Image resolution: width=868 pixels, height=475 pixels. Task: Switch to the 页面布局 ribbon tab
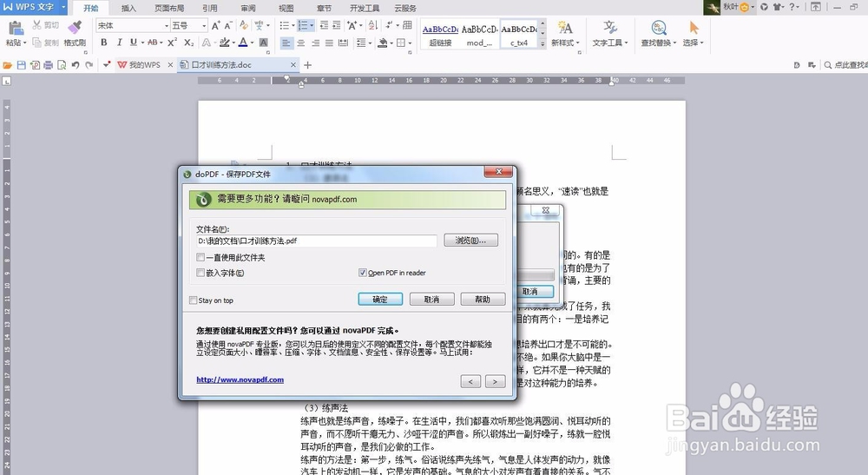tap(169, 9)
